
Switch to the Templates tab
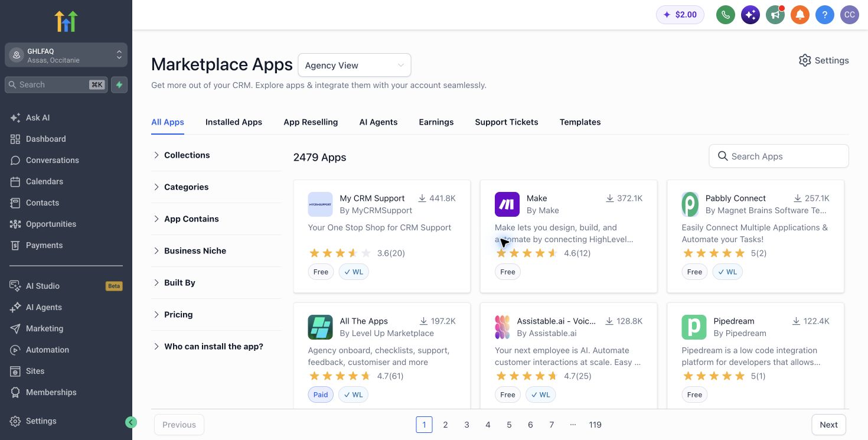point(580,122)
